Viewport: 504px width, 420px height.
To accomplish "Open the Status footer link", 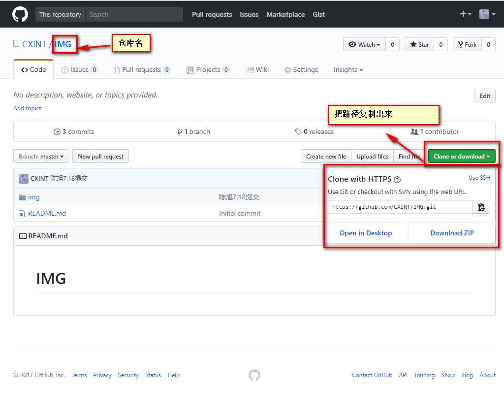I will coord(153,375).
